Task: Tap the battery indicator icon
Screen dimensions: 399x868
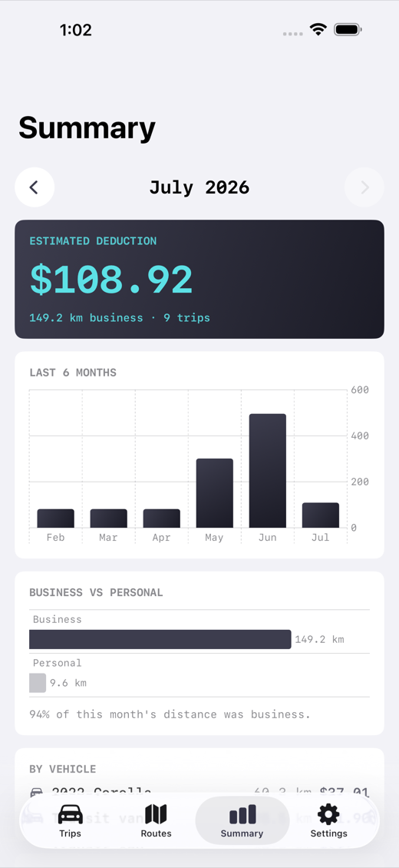Action: click(x=348, y=29)
